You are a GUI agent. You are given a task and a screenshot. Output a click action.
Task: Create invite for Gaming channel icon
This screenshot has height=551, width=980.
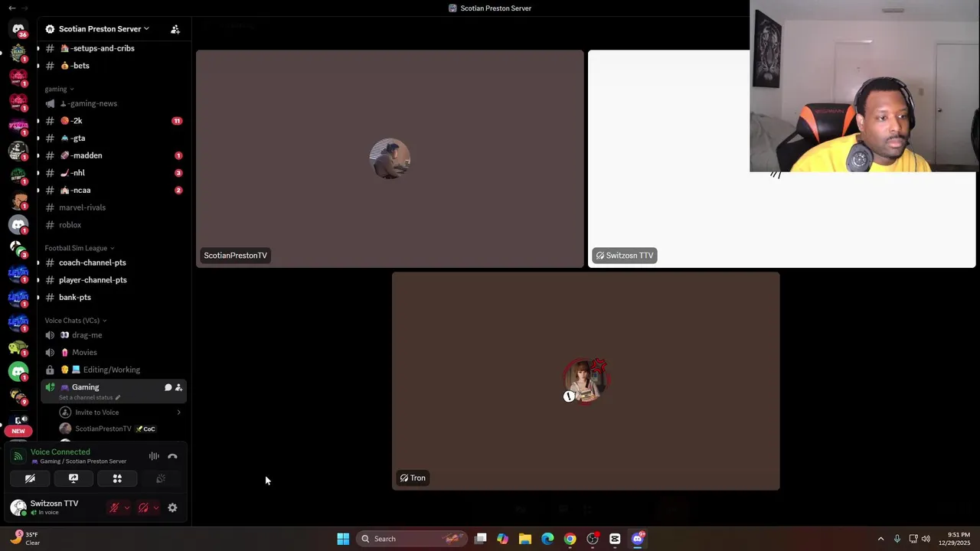pyautogui.click(x=178, y=387)
